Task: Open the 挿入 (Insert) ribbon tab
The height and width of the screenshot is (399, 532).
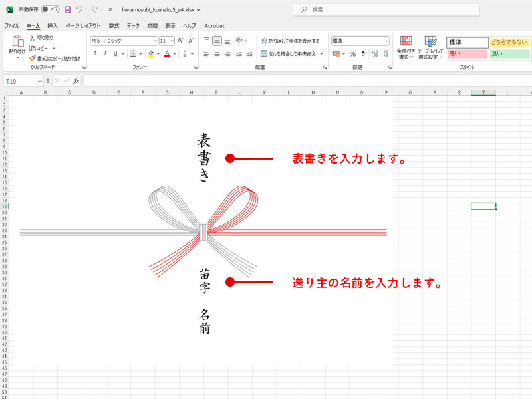Action: (53, 25)
